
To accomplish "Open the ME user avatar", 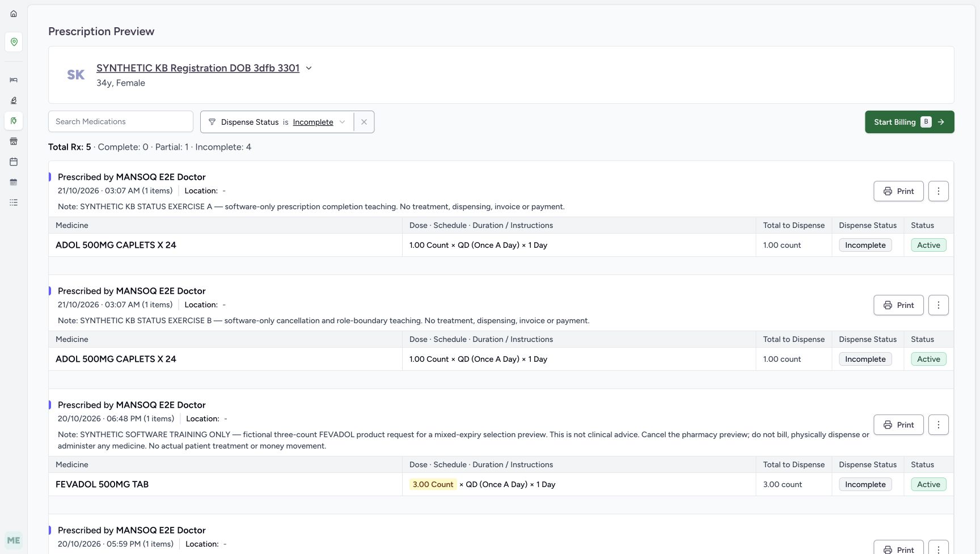I will click(x=14, y=540).
